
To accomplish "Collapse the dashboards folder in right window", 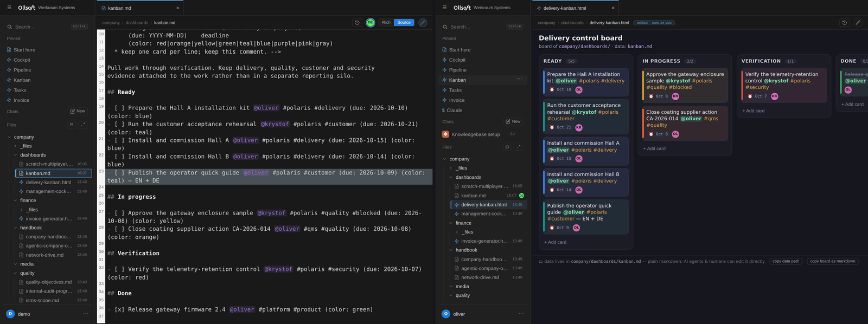I will 451,177.
